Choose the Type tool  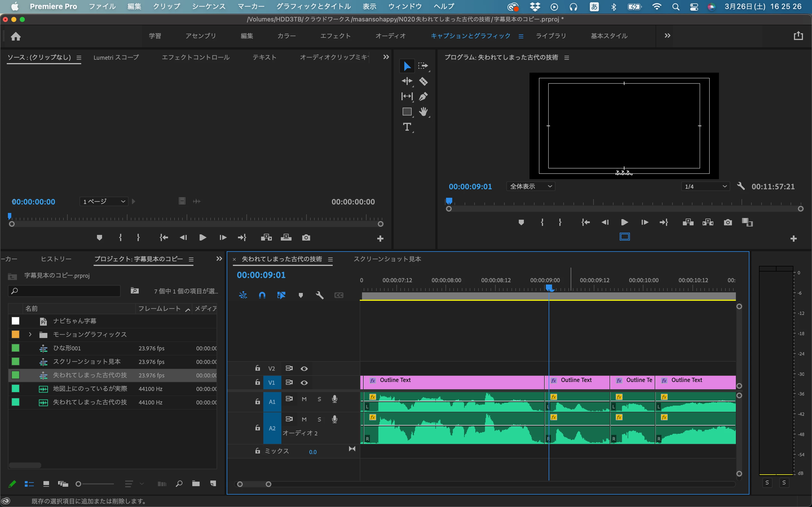coord(407,127)
